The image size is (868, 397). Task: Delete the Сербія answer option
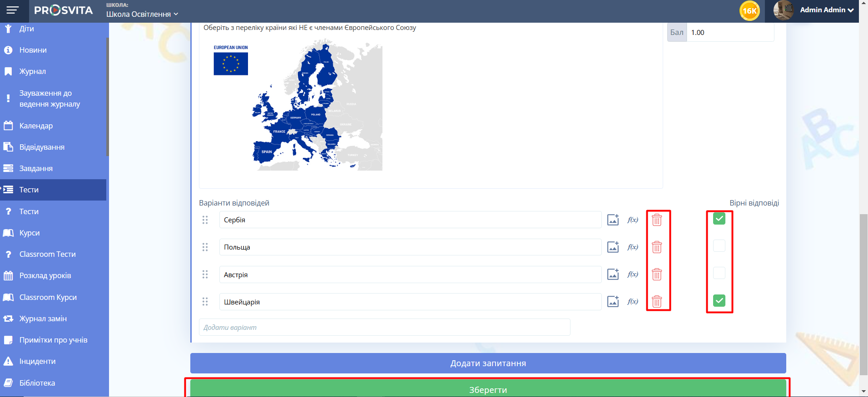click(657, 220)
